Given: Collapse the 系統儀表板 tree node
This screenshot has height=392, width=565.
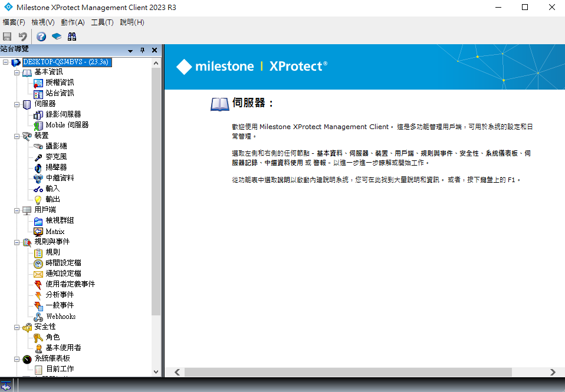Looking at the screenshot, I should click(17, 359).
